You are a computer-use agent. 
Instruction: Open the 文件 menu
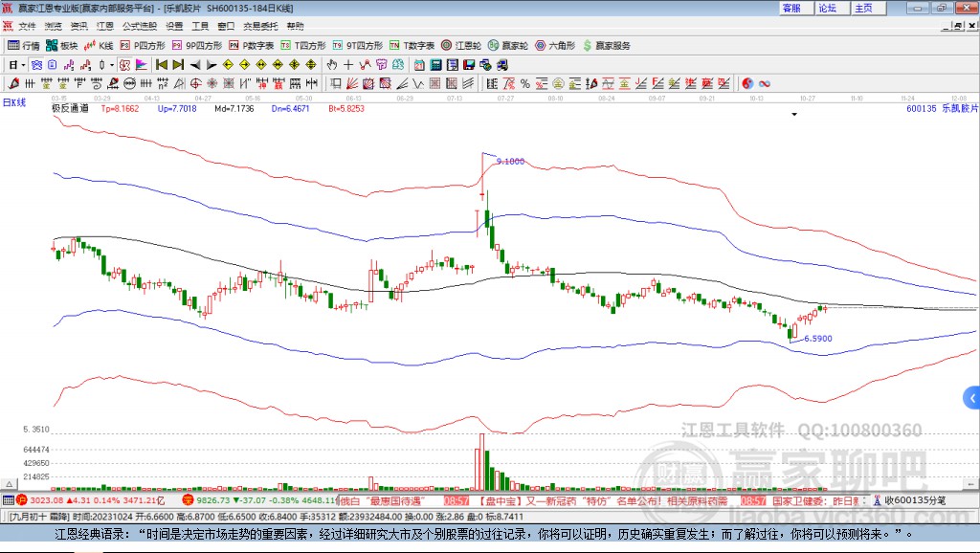(27, 26)
